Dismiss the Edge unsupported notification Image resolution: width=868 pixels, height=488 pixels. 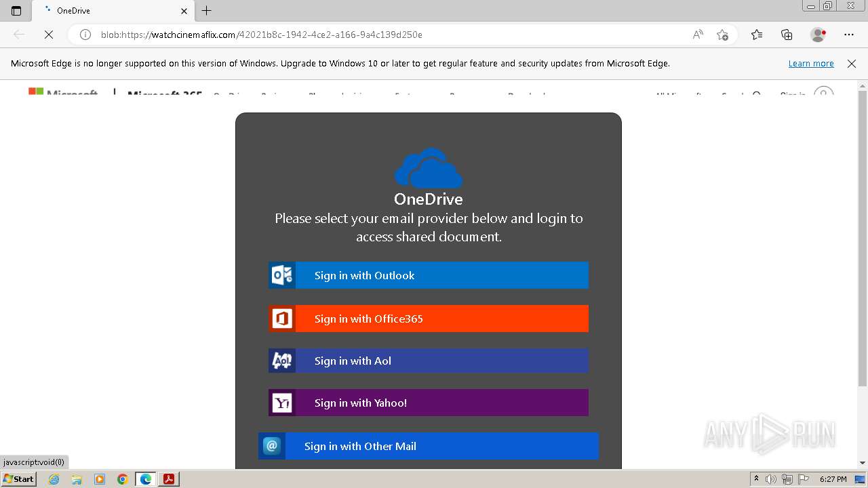(852, 64)
